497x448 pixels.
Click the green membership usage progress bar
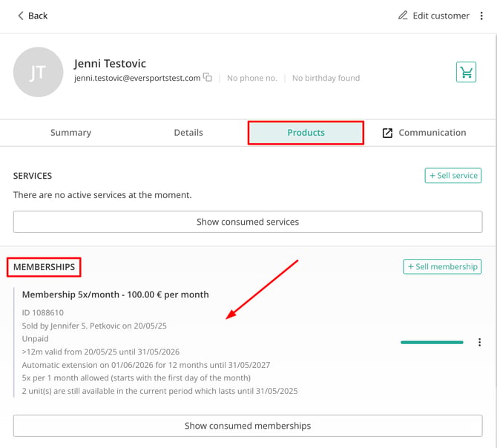point(432,342)
